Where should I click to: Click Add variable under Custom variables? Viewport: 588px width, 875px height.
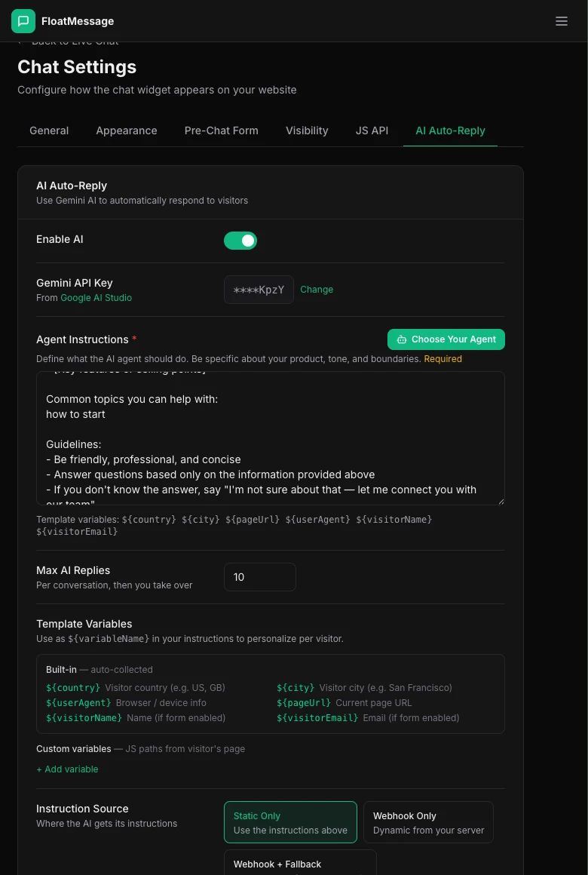coord(67,769)
